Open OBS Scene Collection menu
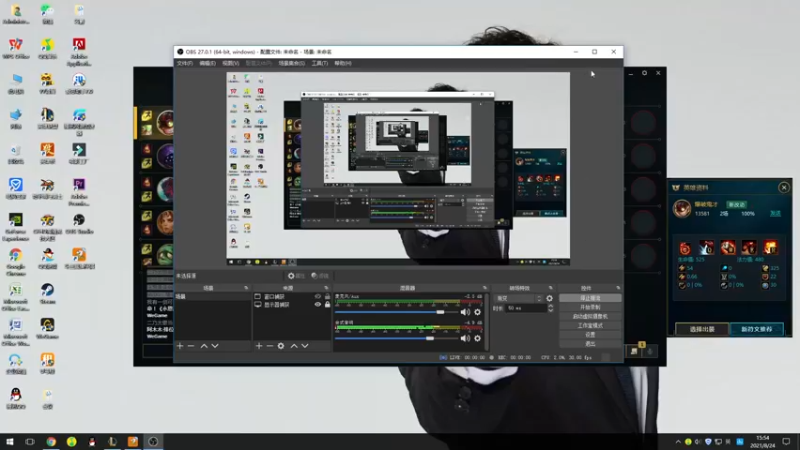This screenshot has width=800, height=450. [292, 63]
